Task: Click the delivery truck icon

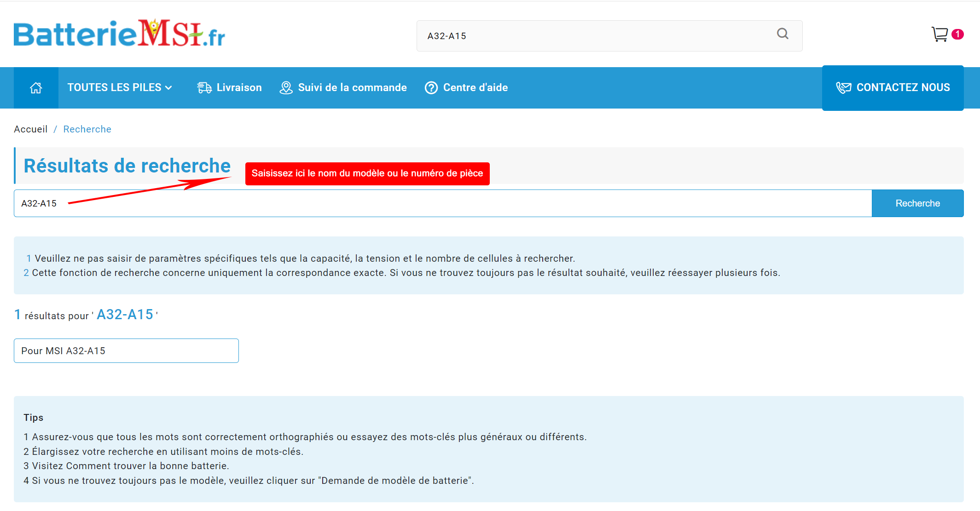Action: point(204,87)
